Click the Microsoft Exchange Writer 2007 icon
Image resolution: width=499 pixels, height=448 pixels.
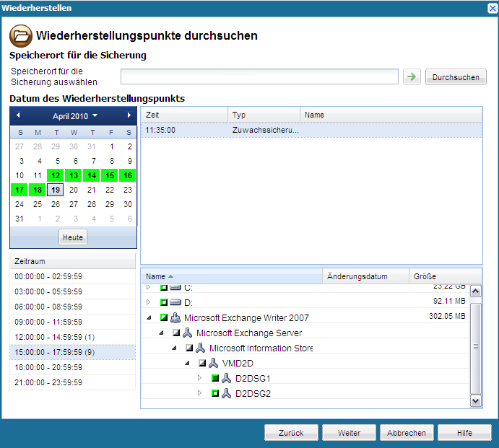[x=175, y=317]
